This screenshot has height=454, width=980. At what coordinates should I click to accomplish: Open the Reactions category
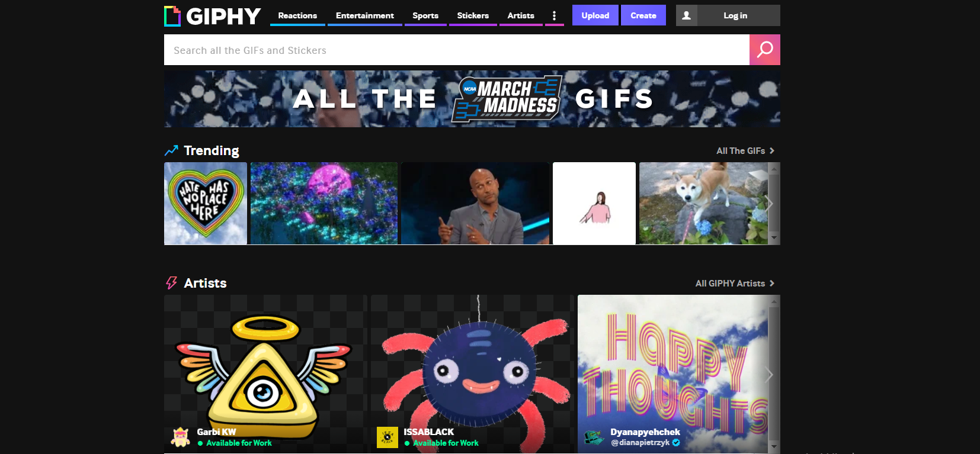coord(297,15)
